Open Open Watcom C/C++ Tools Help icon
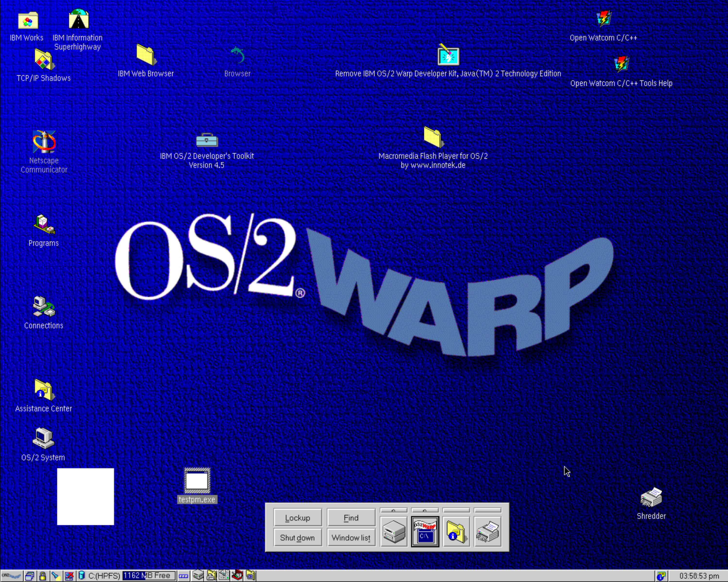Viewport: 728px width, 582px height. coord(621,65)
